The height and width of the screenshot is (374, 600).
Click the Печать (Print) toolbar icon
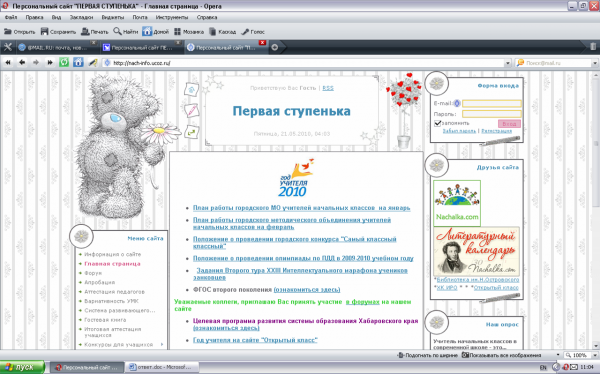(x=85, y=31)
